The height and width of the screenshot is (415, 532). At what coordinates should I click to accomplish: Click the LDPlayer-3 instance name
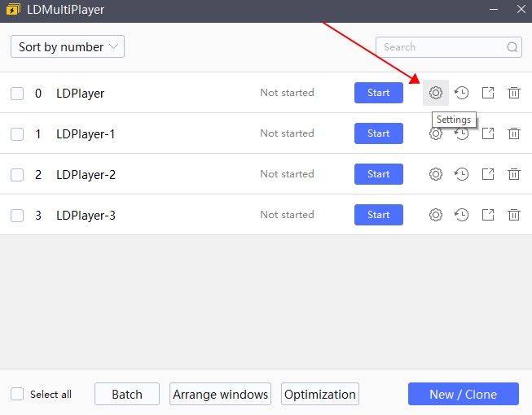[x=86, y=216]
